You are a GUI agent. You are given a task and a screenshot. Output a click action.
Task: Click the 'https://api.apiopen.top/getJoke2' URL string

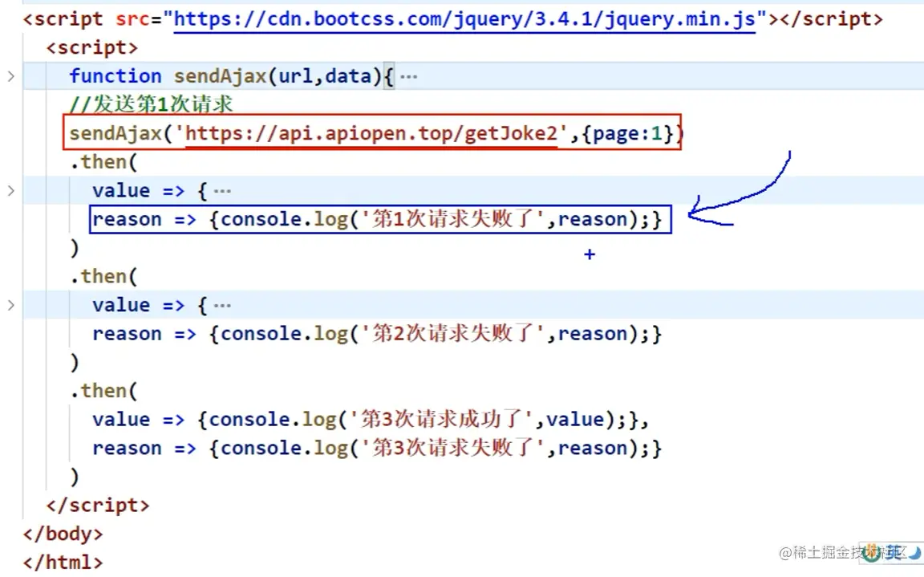click(x=371, y=134)
